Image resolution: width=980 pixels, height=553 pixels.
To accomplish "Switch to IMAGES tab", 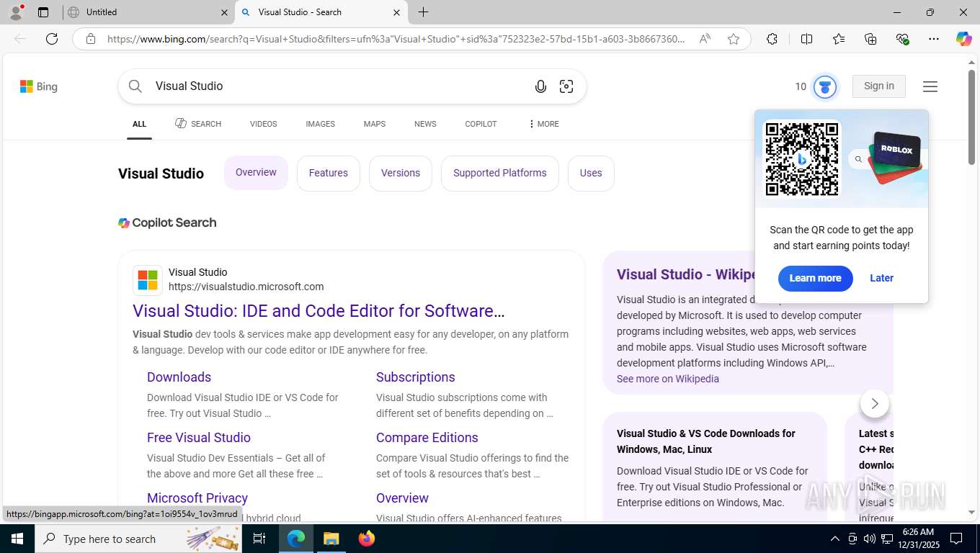I will (320, 124).
